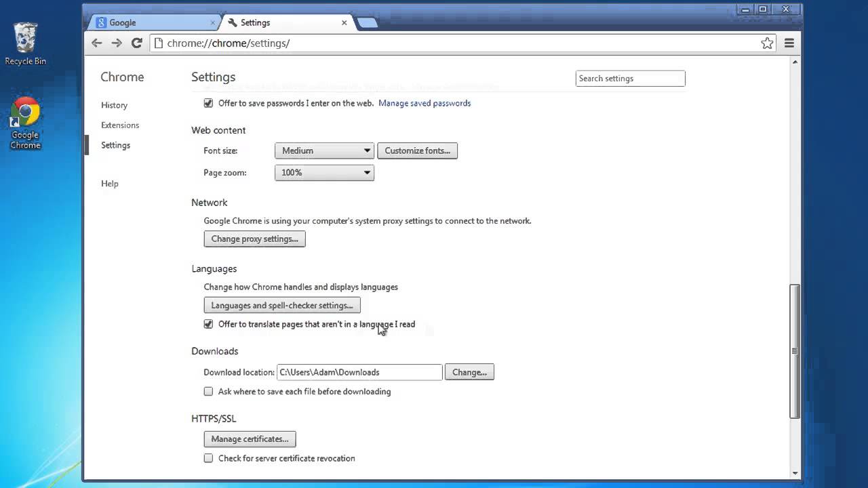This screenshot has width=868, height=488.
Task: Open Languages and spell-checker settings
Action: pos(282,305)
